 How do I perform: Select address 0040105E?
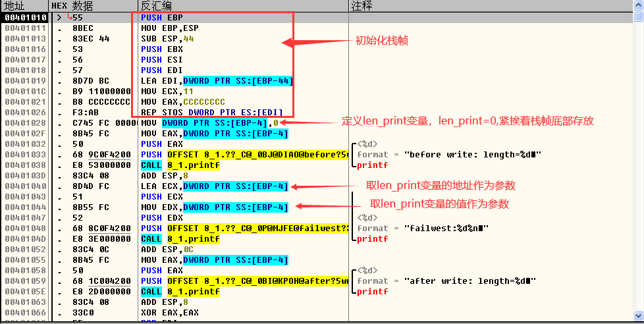26,292
